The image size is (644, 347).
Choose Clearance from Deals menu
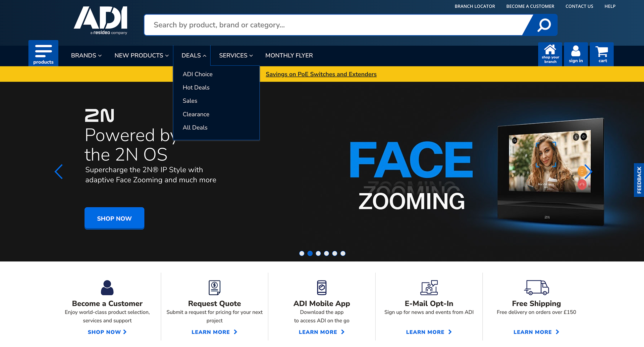point(196,114)
